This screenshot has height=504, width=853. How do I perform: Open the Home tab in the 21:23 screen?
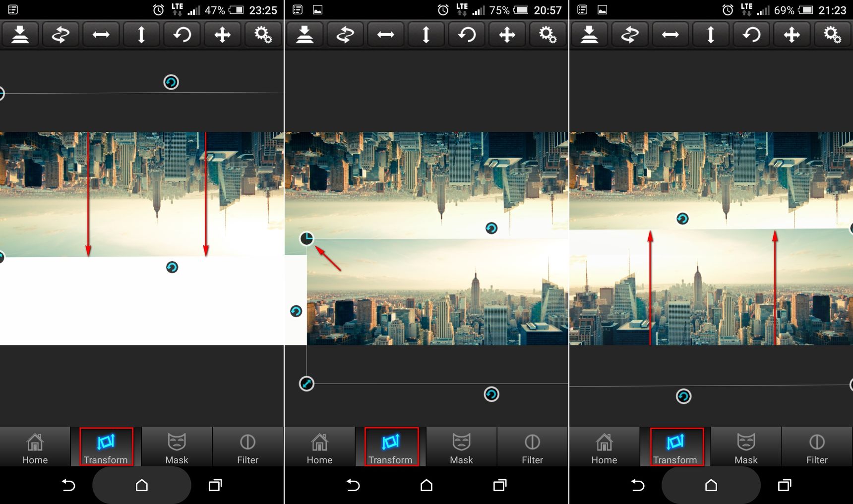tap(604, 447)
